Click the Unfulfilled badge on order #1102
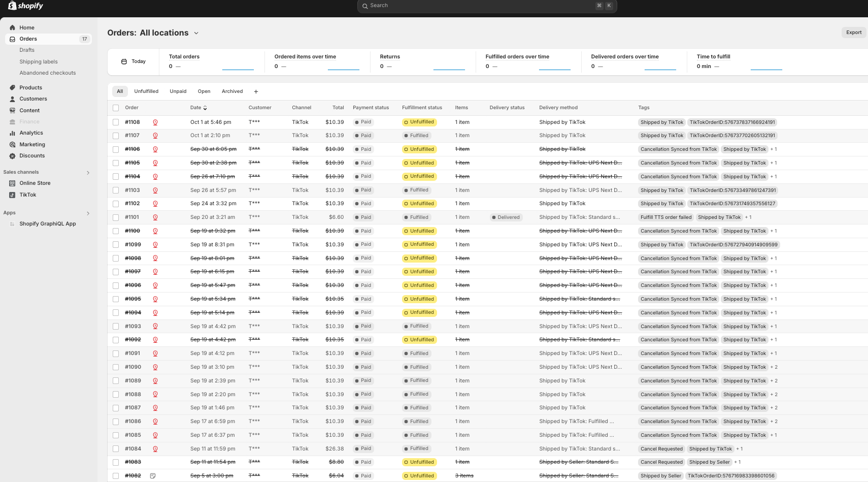The height and width of the screenshot is (482, 868). pyautogui.click(x=419, y=204)
